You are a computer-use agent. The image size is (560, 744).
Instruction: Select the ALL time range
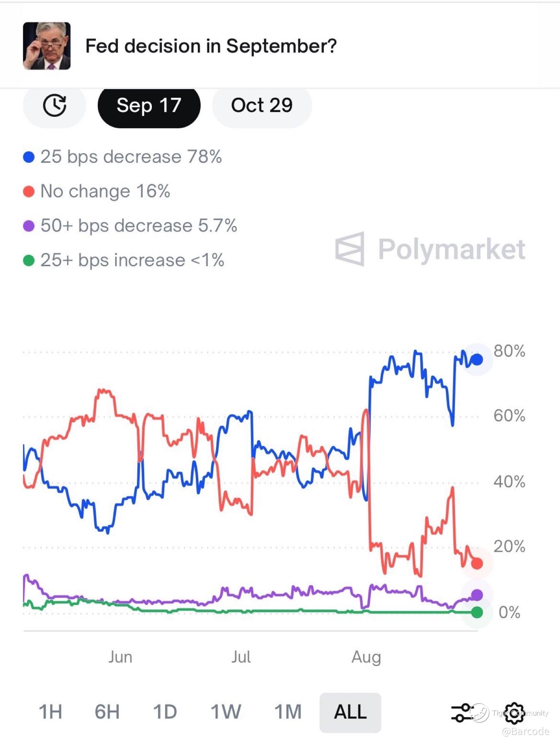pos(350,712)
